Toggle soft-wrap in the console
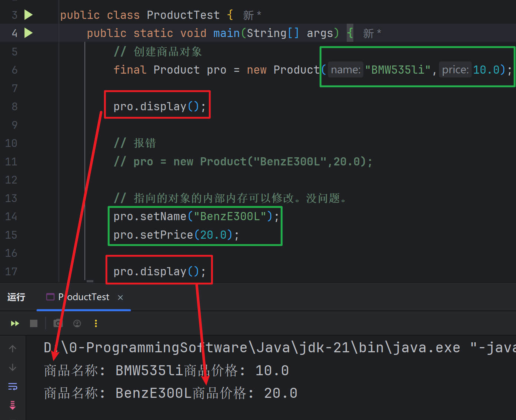The image size is (516, 420). point(13,387)
